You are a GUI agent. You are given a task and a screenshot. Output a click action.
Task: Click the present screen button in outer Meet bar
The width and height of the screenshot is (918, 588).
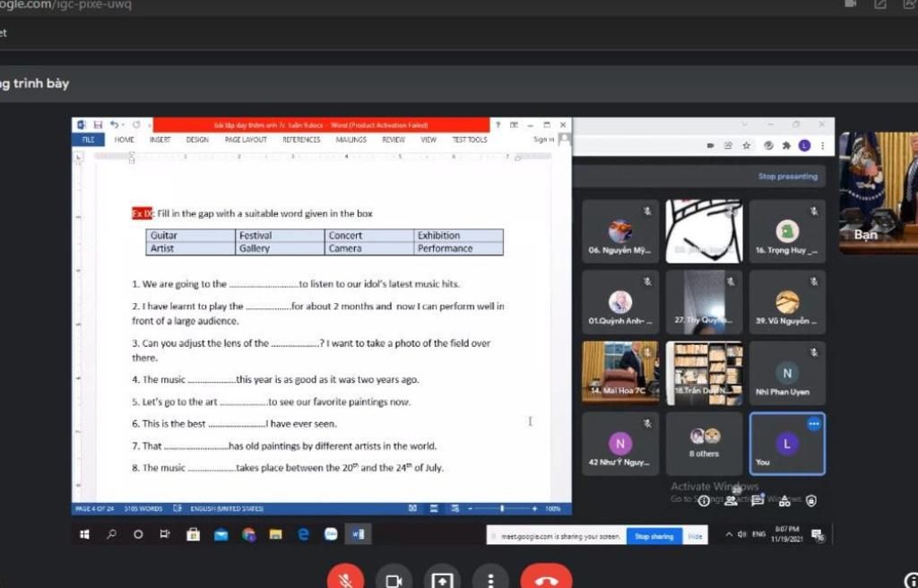(x=441, y=579)
